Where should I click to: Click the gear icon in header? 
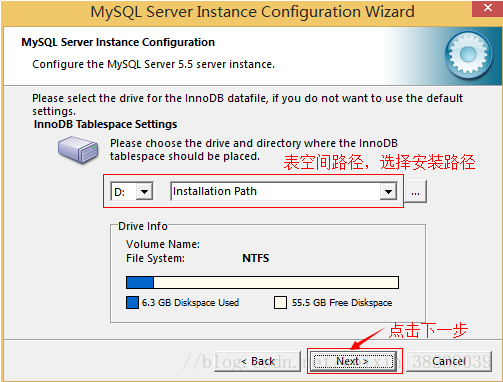tap(468, 55)
